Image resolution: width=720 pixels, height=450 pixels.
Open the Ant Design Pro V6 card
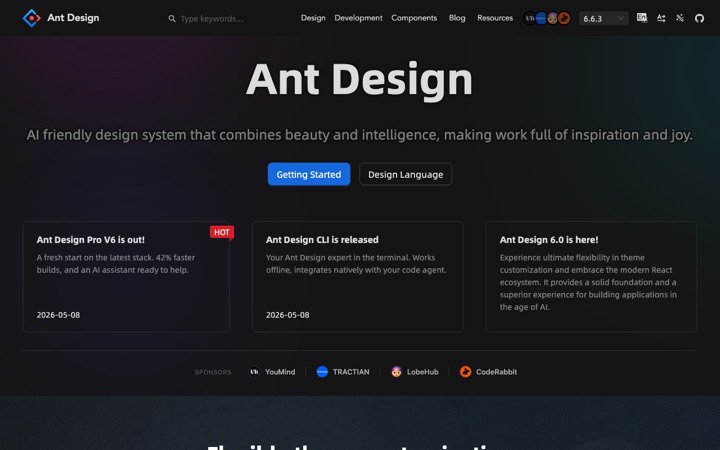[x=126, y=276]
